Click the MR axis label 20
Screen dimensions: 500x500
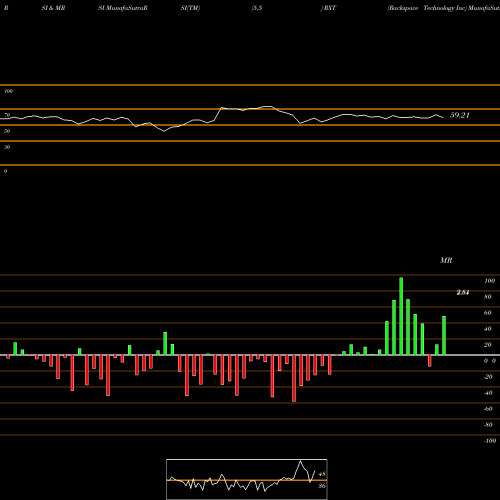point(488,345)
